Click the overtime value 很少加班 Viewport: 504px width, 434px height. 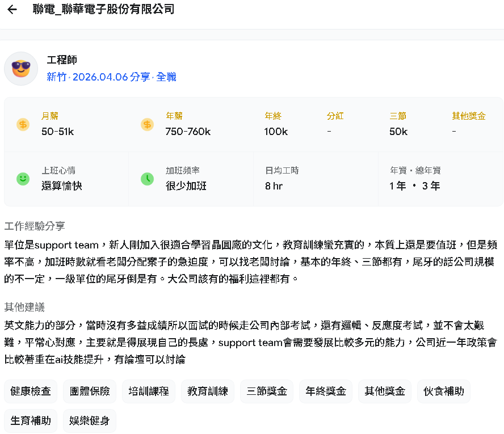(x=186, y=186)
